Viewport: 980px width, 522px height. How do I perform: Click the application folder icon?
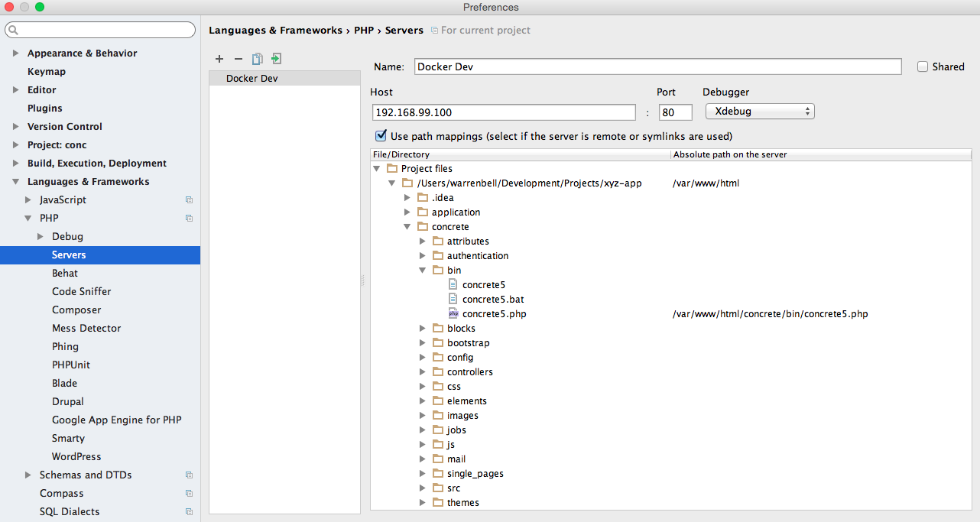(x=423, y=212)
